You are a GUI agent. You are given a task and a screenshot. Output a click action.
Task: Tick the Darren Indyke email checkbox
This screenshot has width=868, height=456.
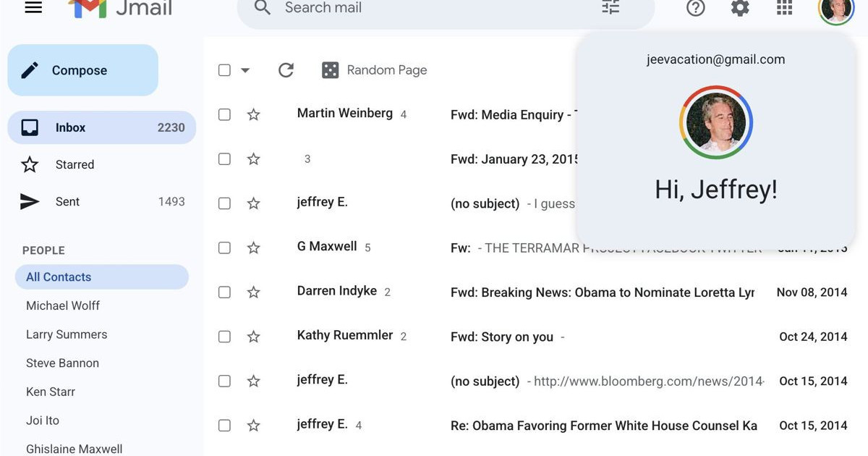pyautogui.click(x=224, y=292)
